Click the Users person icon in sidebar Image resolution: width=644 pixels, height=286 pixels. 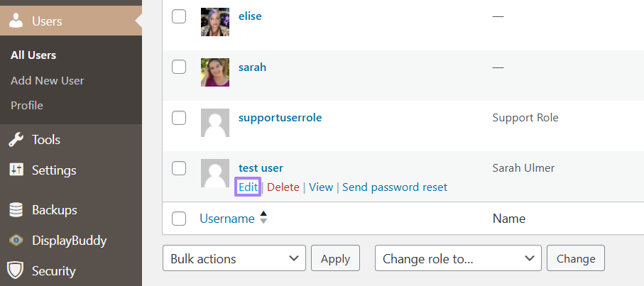tap(16, 21)
